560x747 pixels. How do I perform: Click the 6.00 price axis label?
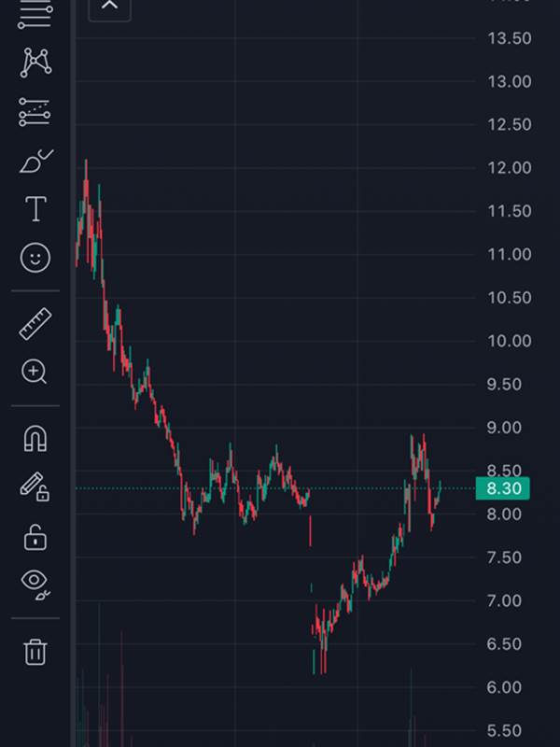[504, 687]
